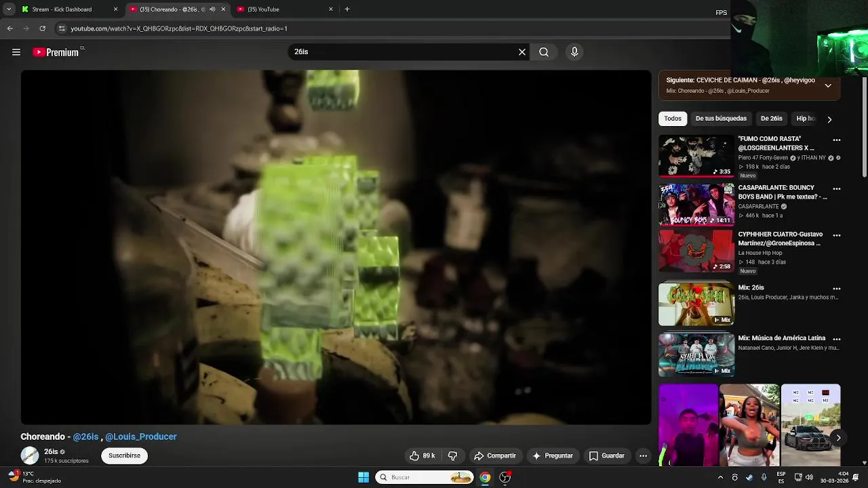Open Chrome tab search dropdown
The width and height of the screenshot is (868, 488).
8,9
